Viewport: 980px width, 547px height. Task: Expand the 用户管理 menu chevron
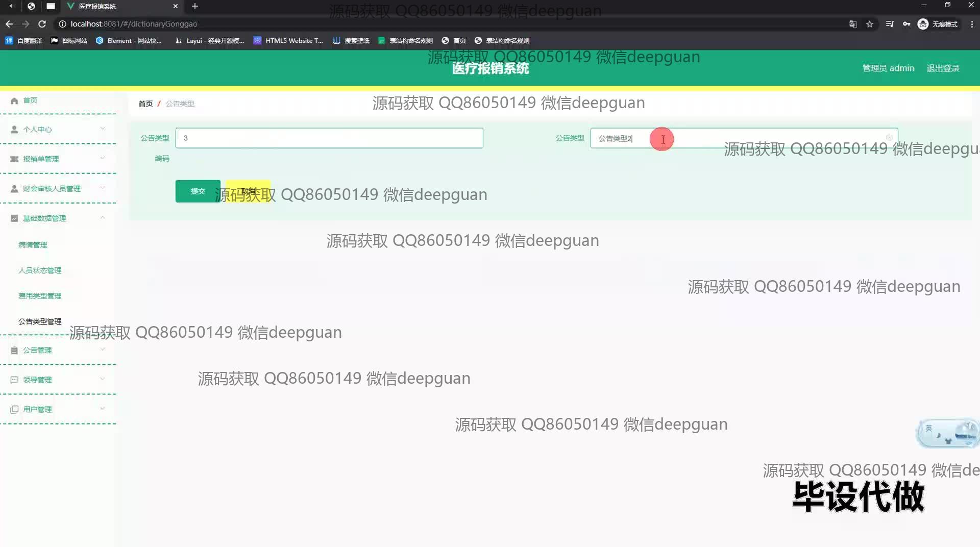coord(103,409)
